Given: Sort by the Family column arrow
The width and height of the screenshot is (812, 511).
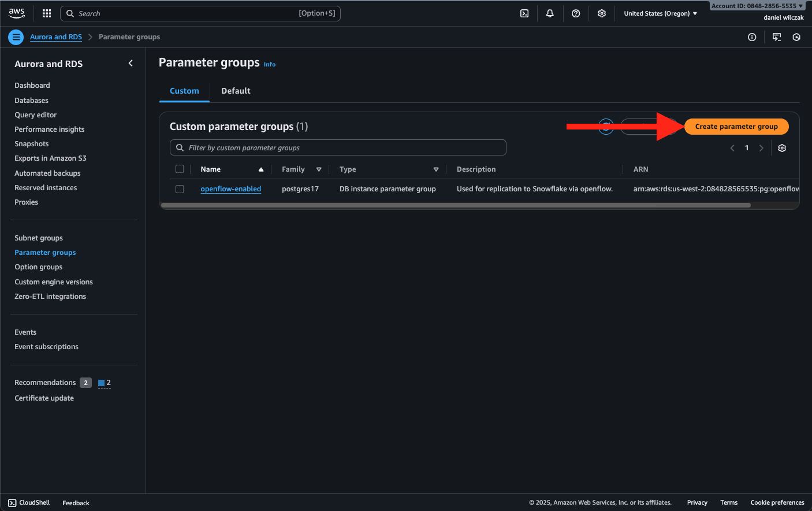Looking at the screenshot, I should [319, 169].
